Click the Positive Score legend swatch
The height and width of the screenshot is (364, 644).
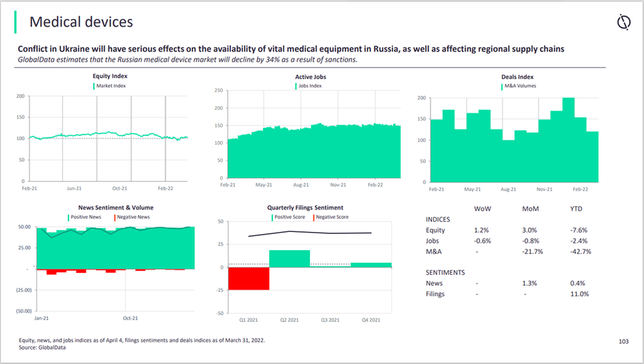272,217
